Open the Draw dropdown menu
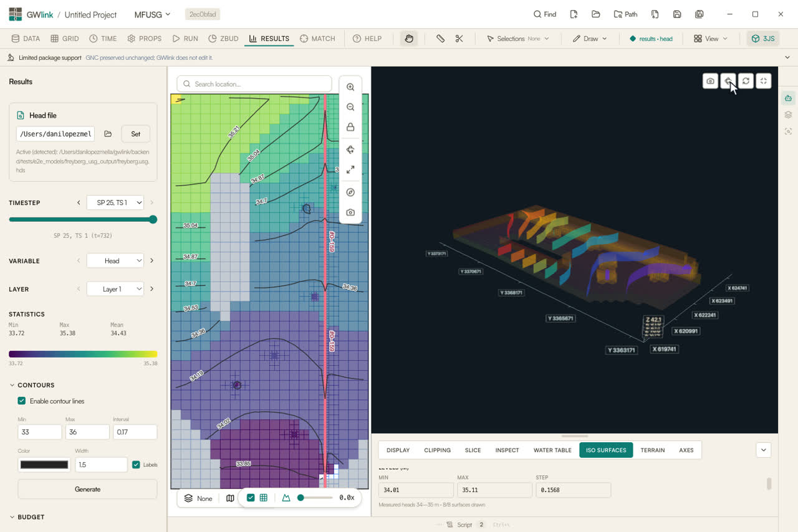 590,39
